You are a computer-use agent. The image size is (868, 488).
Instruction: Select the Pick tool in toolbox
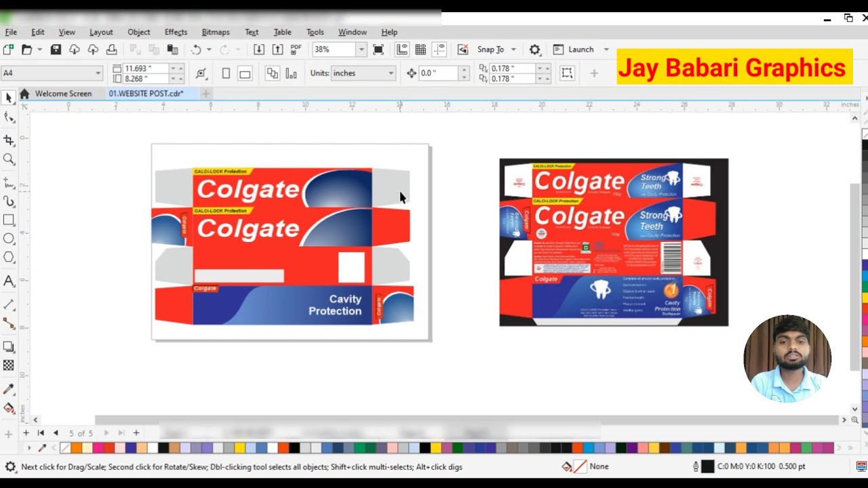click(x=9, y=98)
